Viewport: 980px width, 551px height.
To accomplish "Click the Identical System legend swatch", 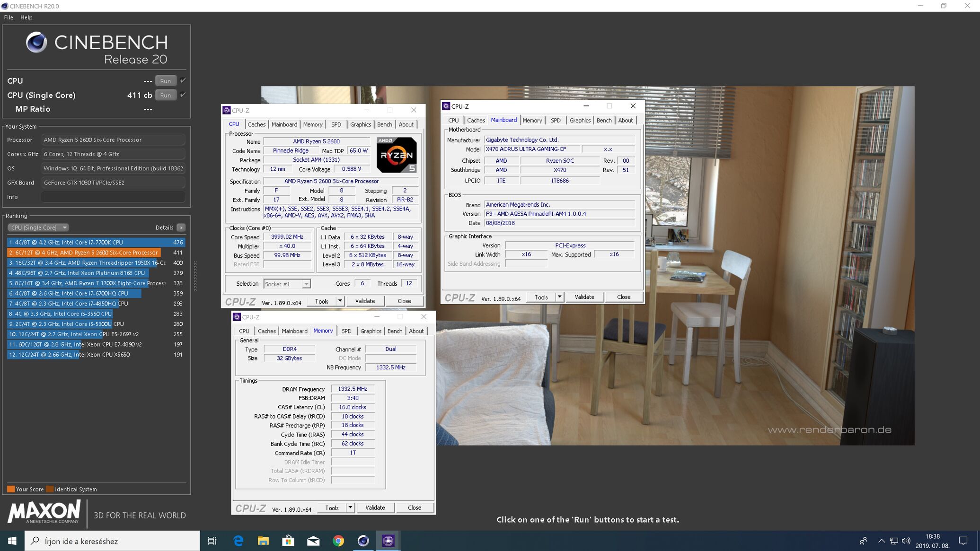I will tap(49, 489).
